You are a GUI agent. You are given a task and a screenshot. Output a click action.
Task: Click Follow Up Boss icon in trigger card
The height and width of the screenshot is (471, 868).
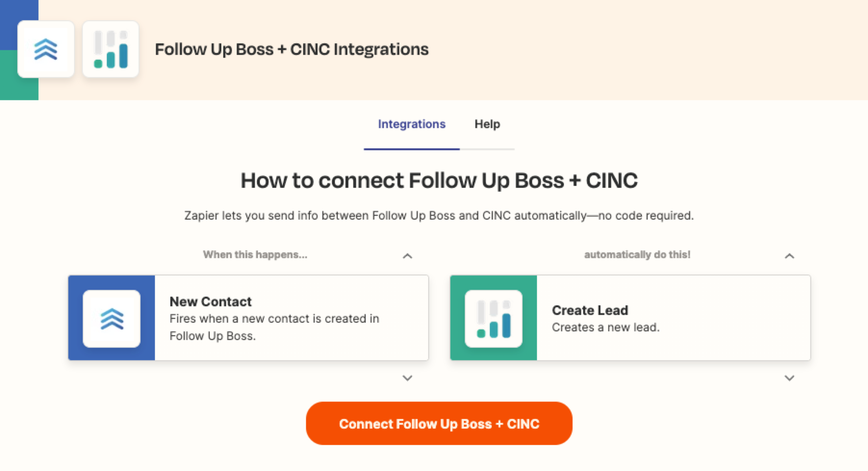point(112,318)
